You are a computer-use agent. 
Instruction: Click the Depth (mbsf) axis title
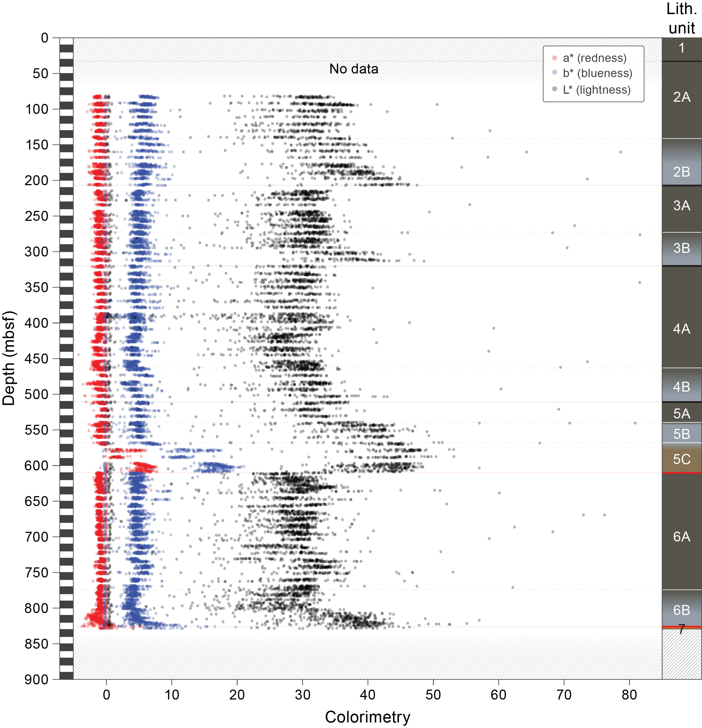click(9, 358)
